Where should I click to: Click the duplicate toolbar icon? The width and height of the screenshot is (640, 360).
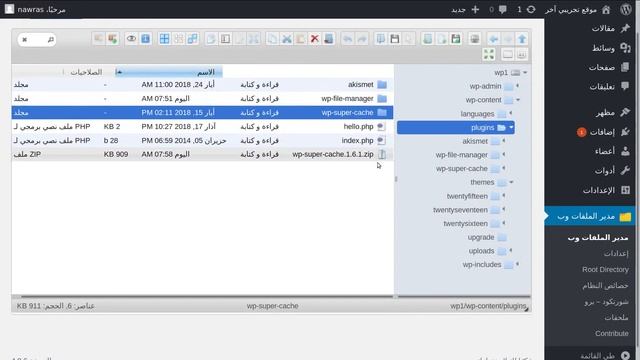tap(211, 39)
